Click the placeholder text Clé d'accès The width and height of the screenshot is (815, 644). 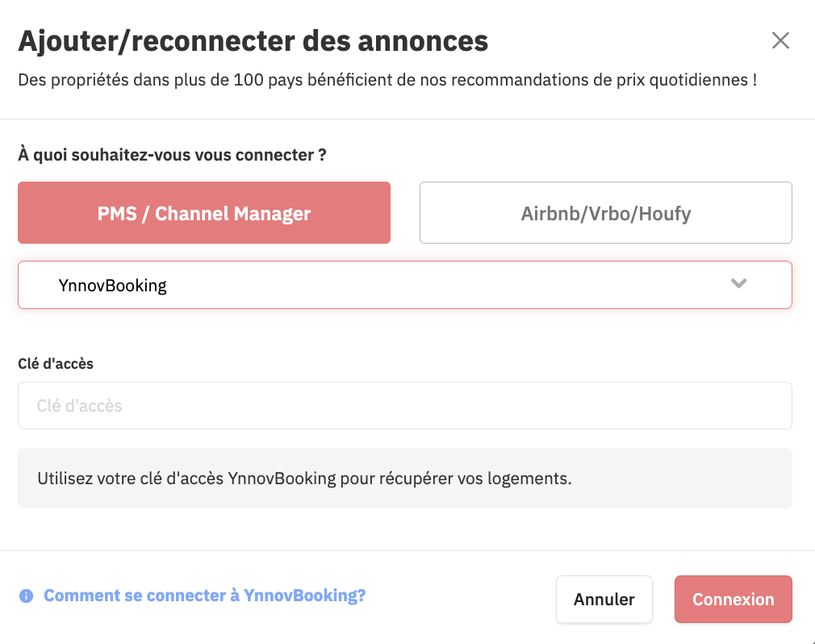(79, 405)
